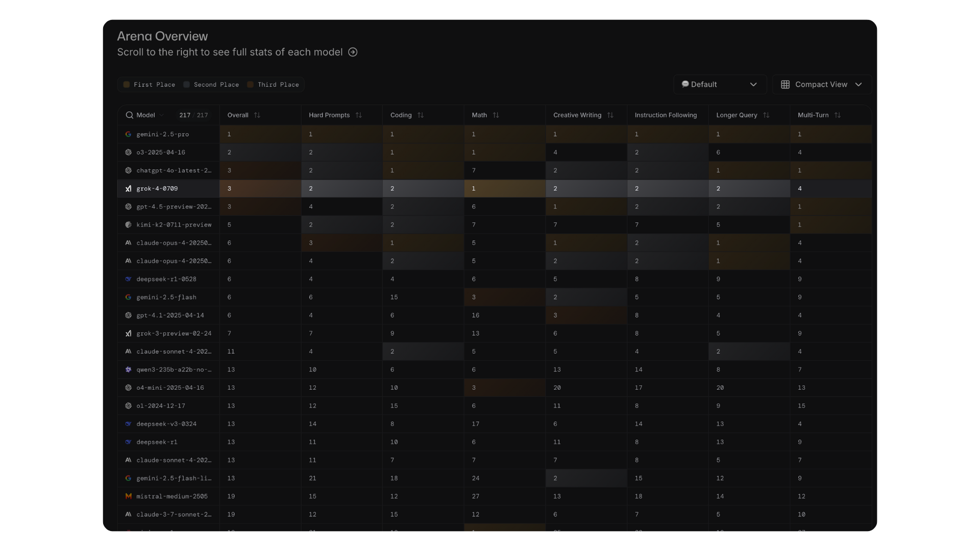
Task: Click the xAI logo beside grok-3-preview-02-24
Action: click(x=128, y=334)
